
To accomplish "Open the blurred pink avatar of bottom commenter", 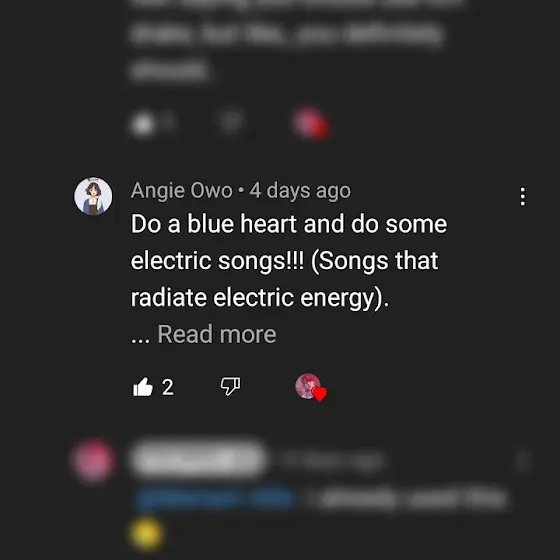I will click(x=93, y=461).
